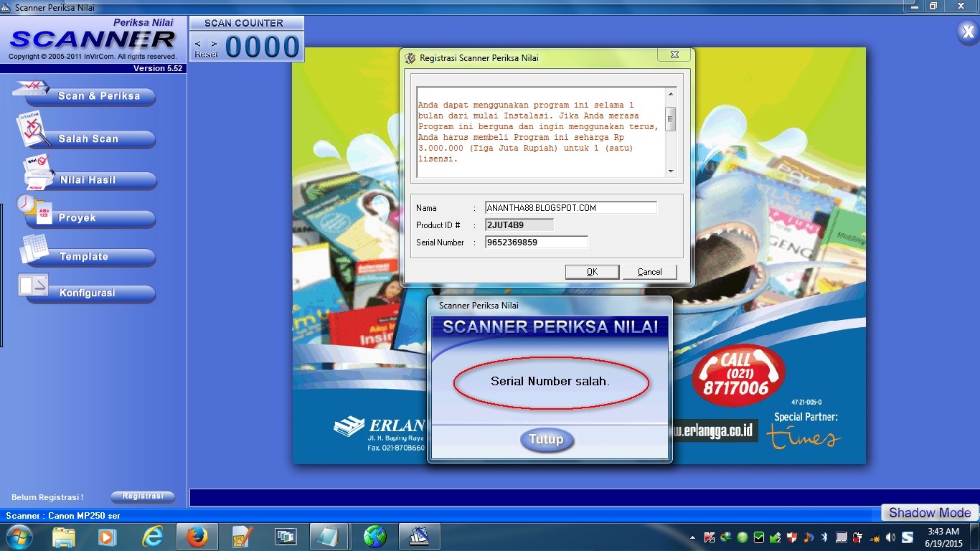Decrease scan counter with left arrow
Screen dimensions: 980x551
point(198,44)
